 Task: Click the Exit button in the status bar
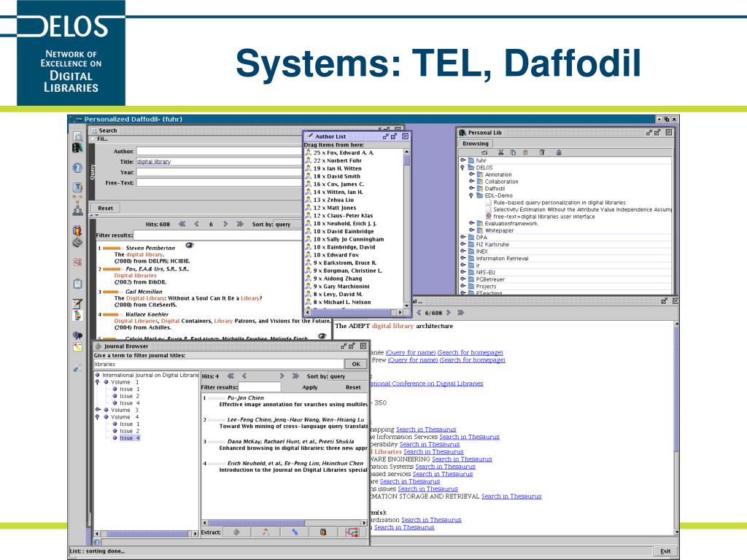tap(665, 551)
